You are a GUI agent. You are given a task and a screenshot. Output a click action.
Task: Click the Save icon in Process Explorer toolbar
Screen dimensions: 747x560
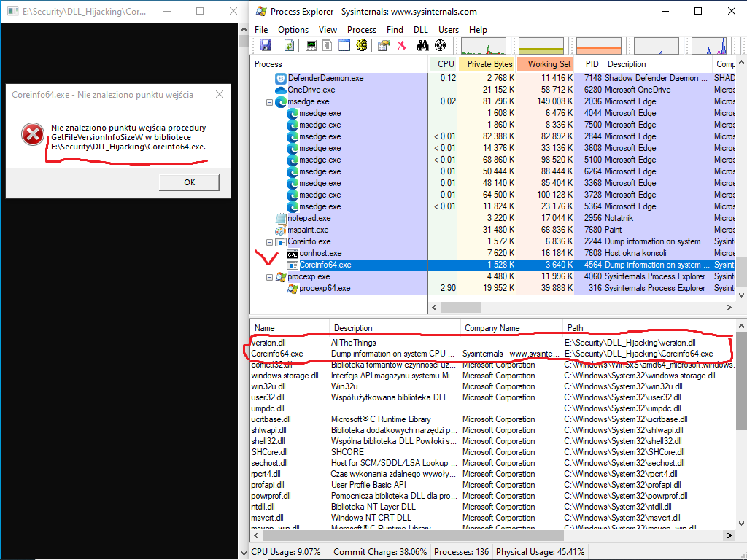(x=266, y=46)
